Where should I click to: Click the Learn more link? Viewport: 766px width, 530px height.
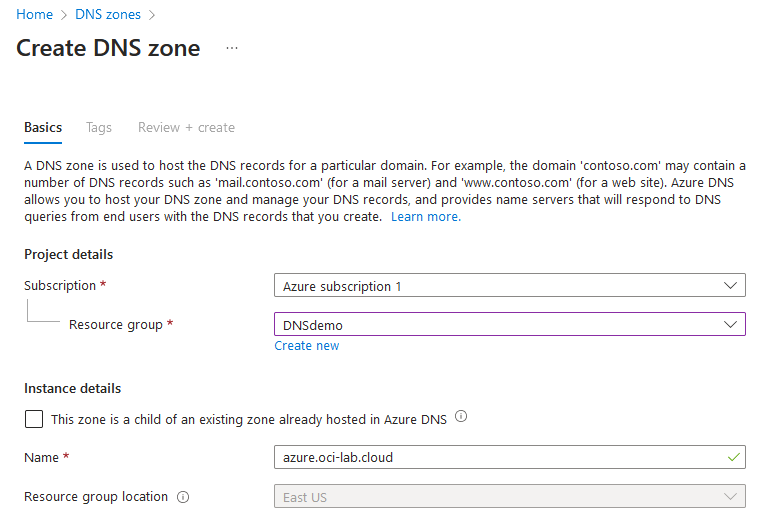[426, 216]
